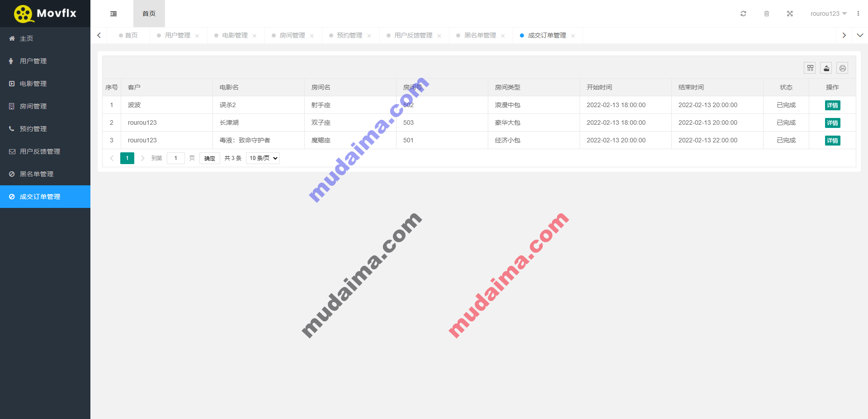Open 用户反馈管理 in the sidebar
The image size is (868, 419).
coord(45,151)
